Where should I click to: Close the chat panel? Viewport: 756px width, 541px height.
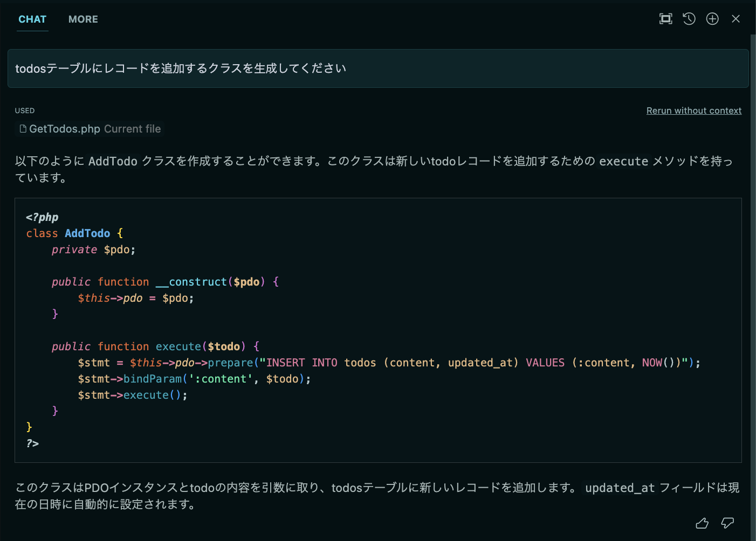(736, 18)
